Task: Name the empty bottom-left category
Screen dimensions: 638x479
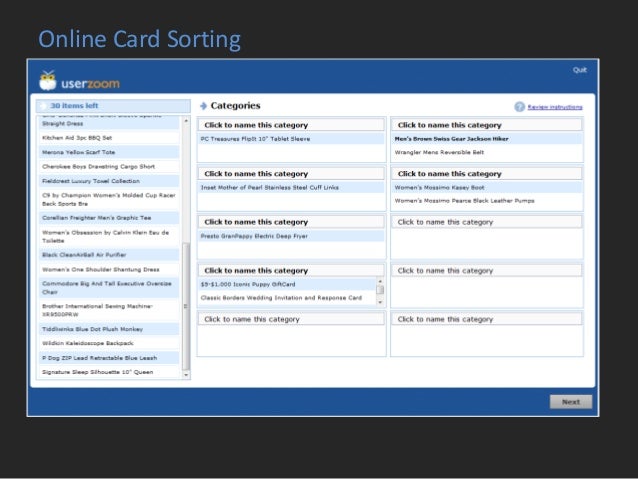Action: coord(291,319)
